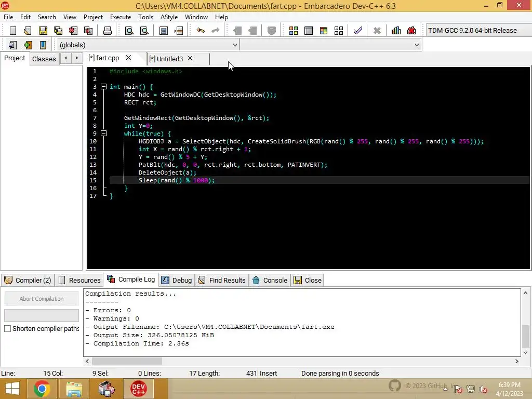Screen dimensions: 532x399
Task: Open the AStyle menu
Action: tap(169, 17)
